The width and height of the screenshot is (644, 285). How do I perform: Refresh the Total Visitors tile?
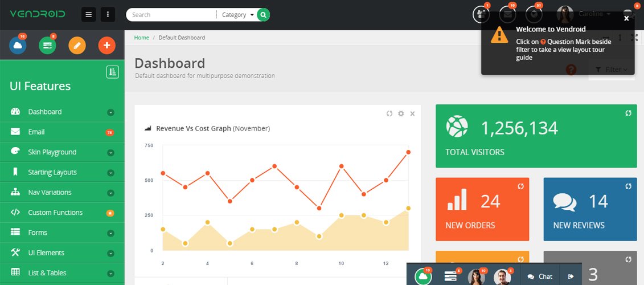628,113
